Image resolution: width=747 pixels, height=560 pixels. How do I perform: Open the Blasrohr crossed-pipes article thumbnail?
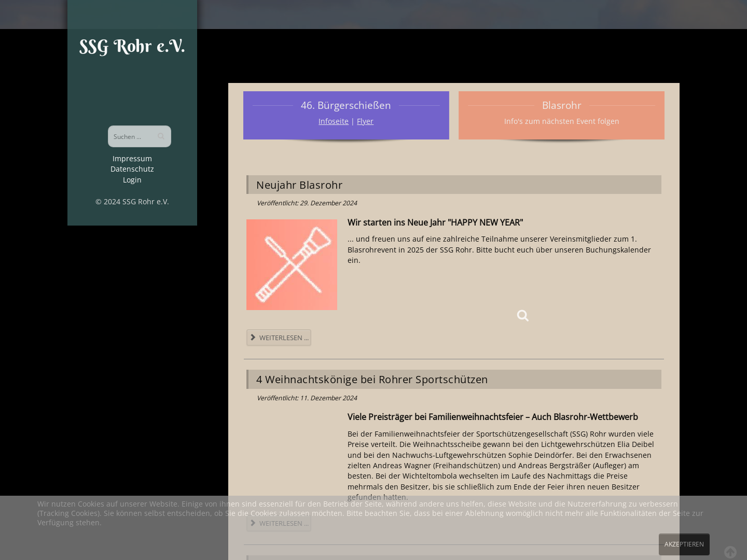click(292, 264)
